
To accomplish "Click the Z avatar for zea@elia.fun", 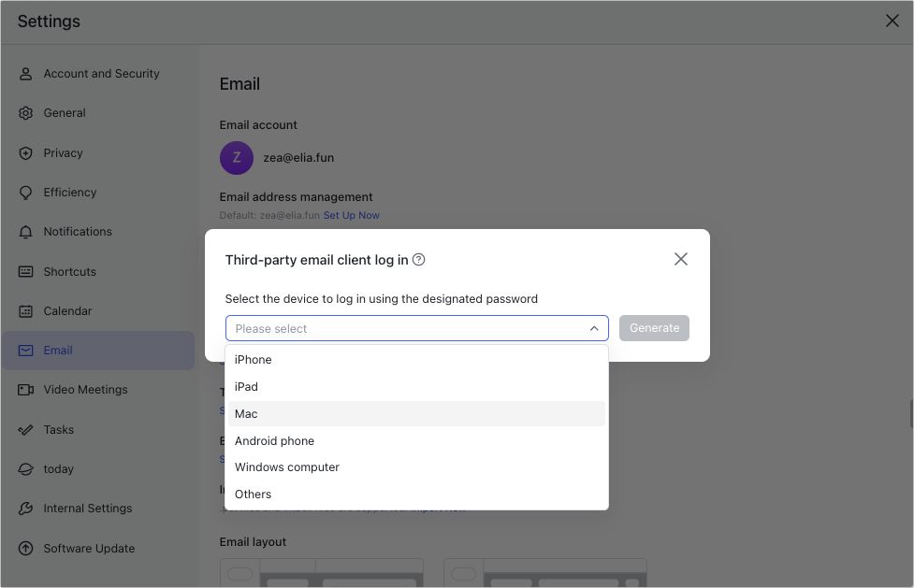I will pyautogui.click(x=236, y=157).
